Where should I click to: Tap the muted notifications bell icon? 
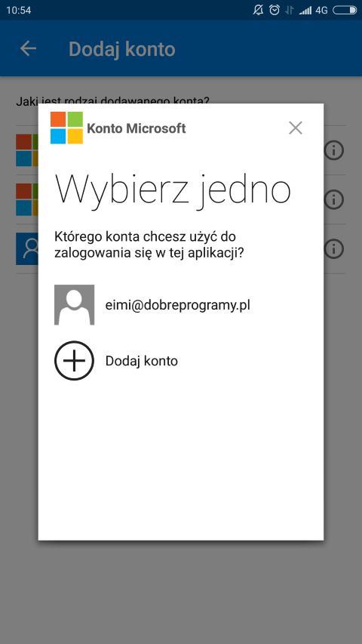coord(258,10)
